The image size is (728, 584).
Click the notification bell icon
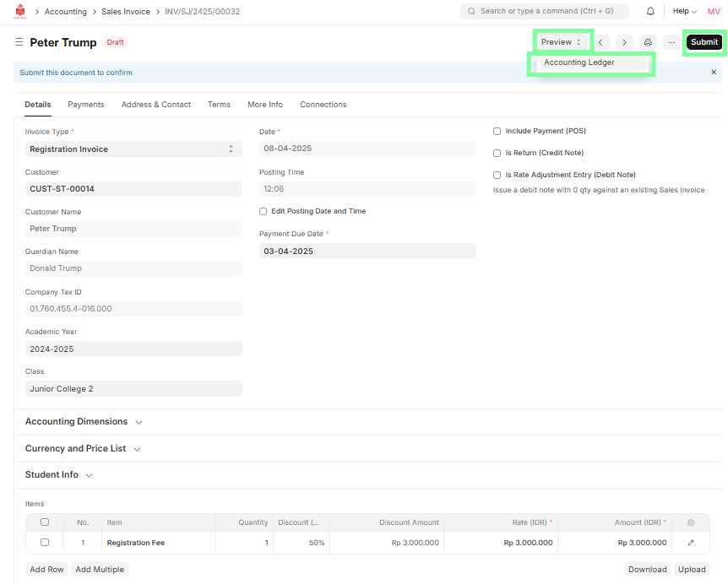pos(650,12)
